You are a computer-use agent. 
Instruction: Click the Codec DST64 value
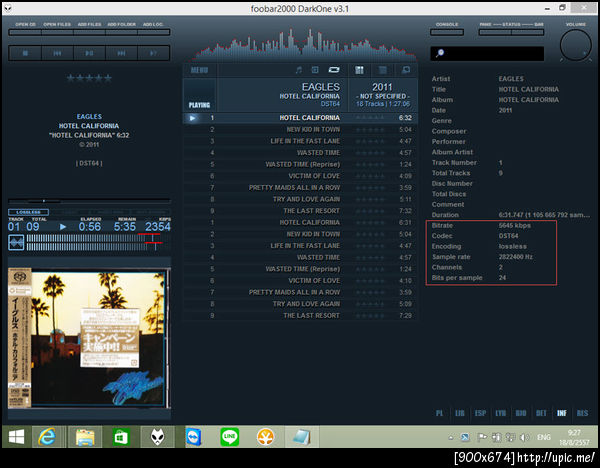(508, 236)
